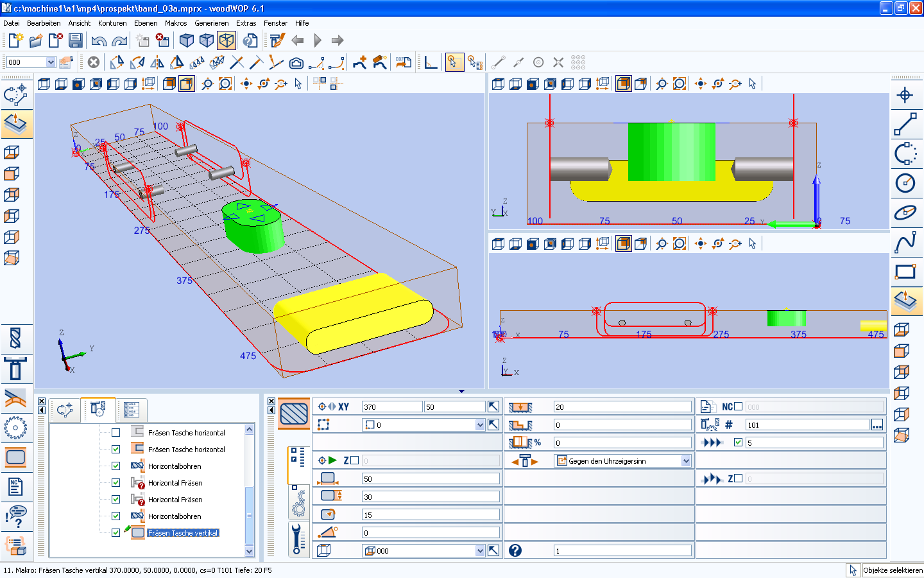Select the NC document icon in left sidebar
Image resolution: width=924 pixels, height=578 pixels.
[x=15, y=486]
